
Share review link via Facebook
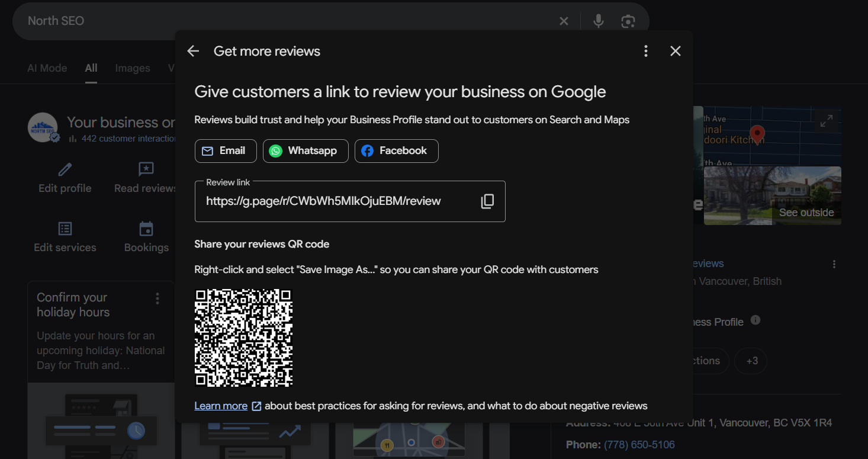[x=397, y=151]
